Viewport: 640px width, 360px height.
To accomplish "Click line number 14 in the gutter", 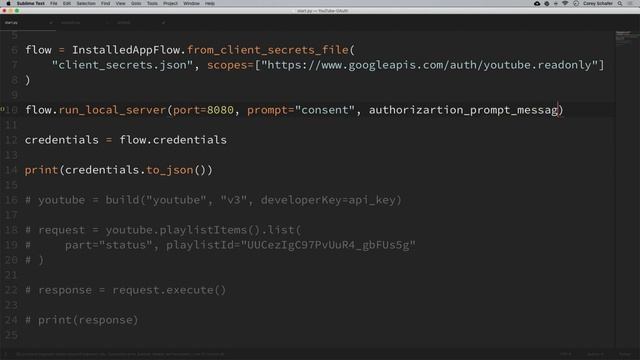I will [11, 170].
